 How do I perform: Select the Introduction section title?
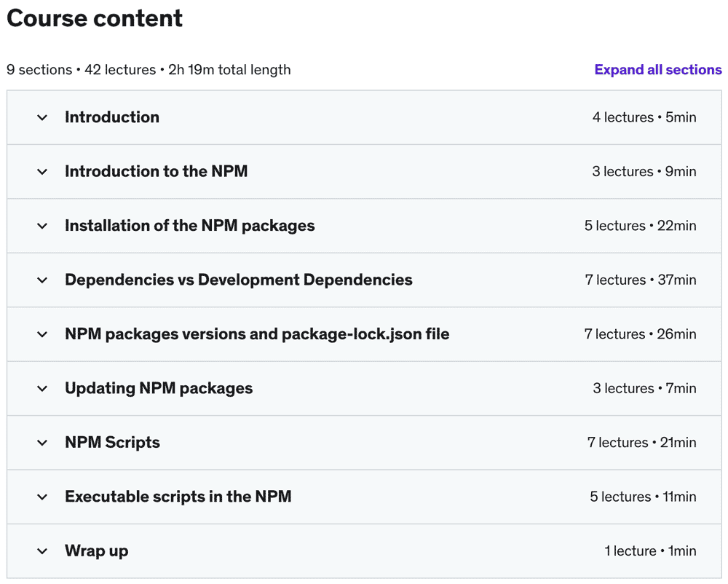(x=112, y=117)
